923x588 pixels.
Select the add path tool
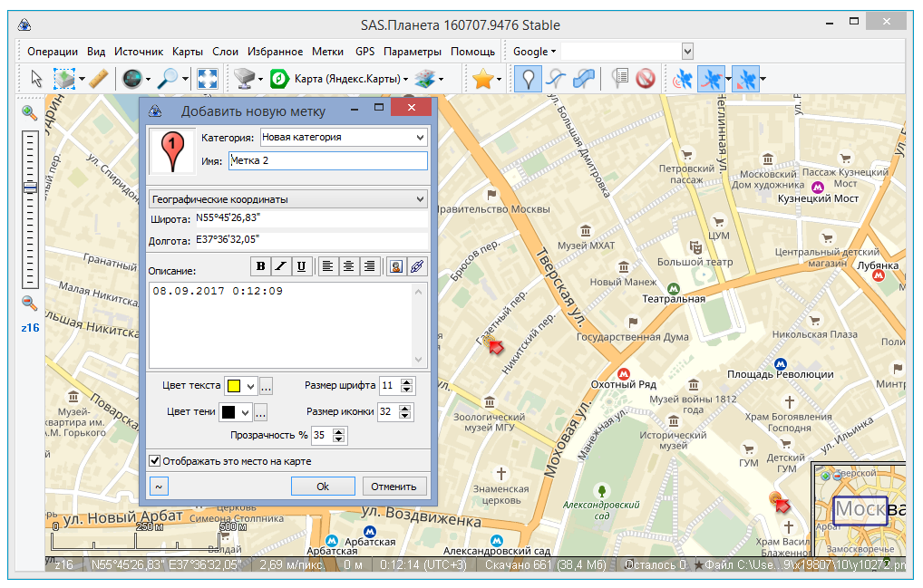click(556, 79)
